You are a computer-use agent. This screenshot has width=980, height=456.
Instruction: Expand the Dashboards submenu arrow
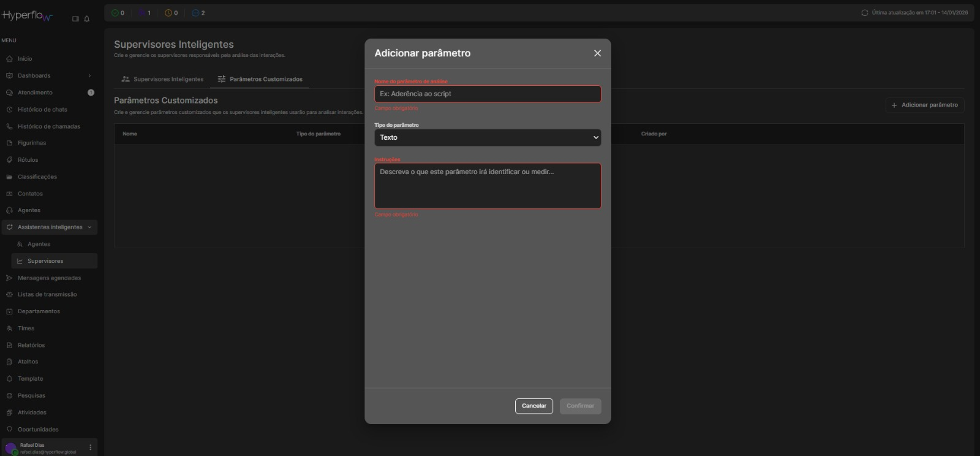89,76
